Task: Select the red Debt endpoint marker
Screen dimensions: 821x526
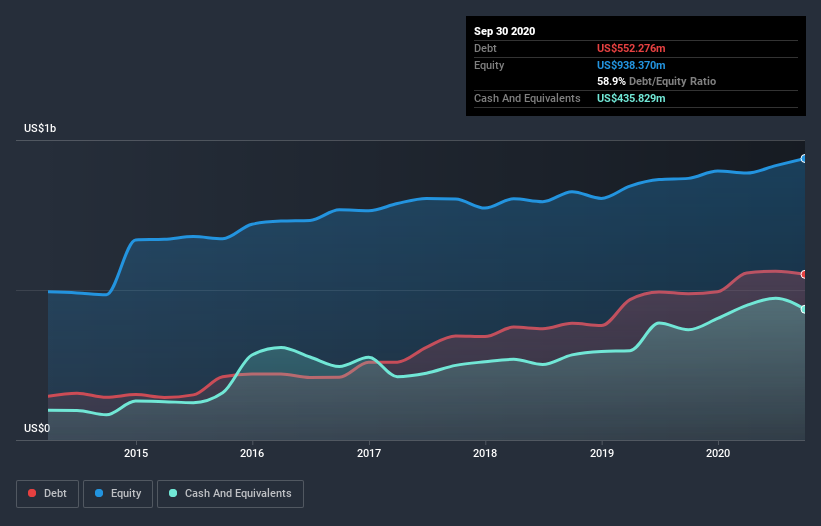Action: [x=804, y=274]
